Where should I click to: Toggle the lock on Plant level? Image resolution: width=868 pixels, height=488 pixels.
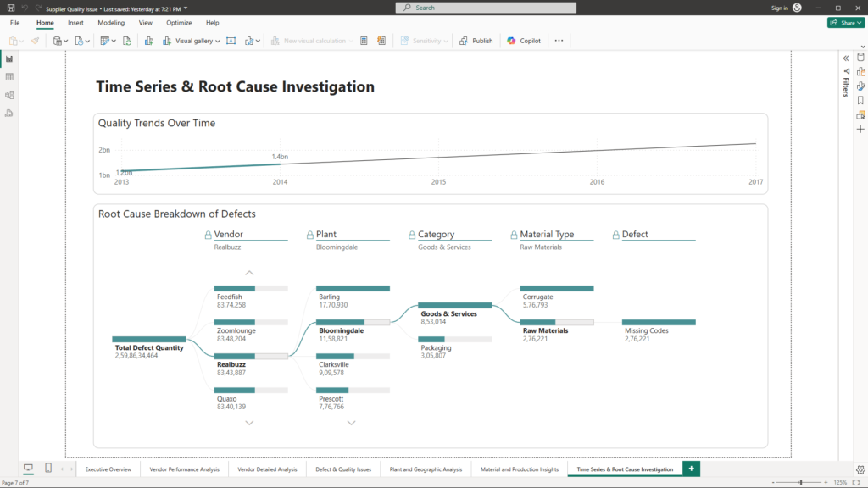(310, 235)
